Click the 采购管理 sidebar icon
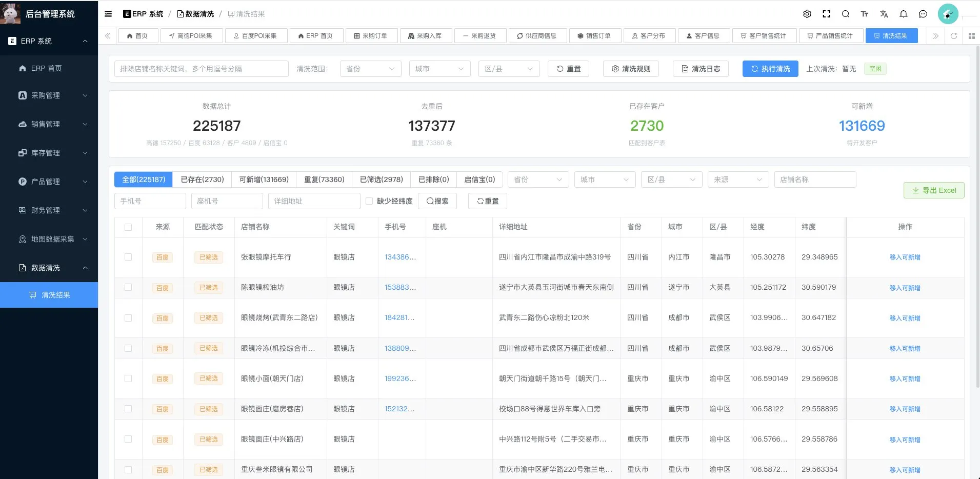The image size is (980, 479). click(x=23, y=95)
